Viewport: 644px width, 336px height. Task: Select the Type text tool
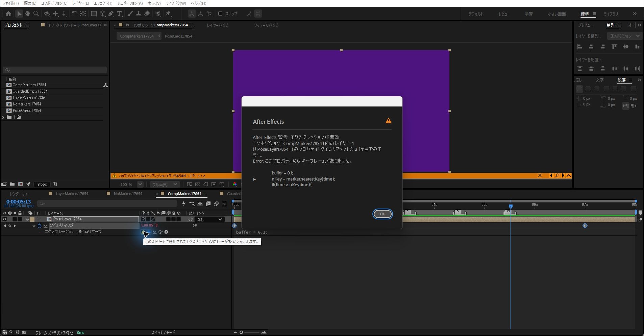tap(119, 14)
